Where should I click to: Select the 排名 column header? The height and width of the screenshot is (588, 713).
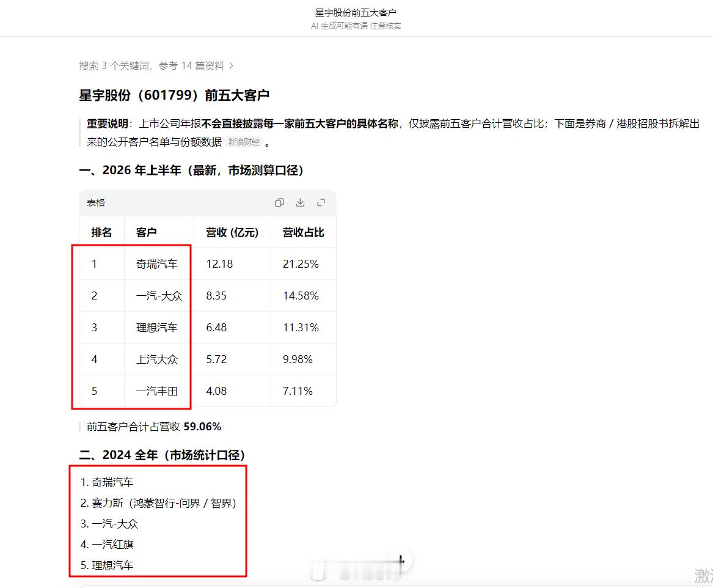(101, 232)
